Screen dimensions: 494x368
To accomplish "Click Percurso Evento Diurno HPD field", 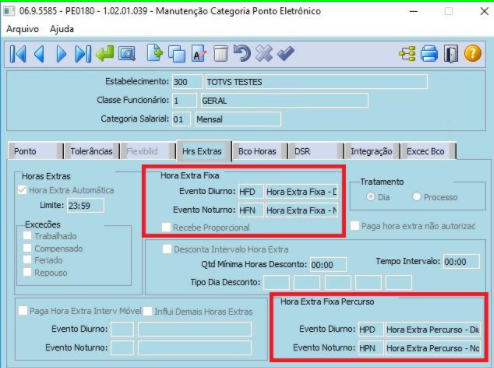I will click(x=370, y=330).
